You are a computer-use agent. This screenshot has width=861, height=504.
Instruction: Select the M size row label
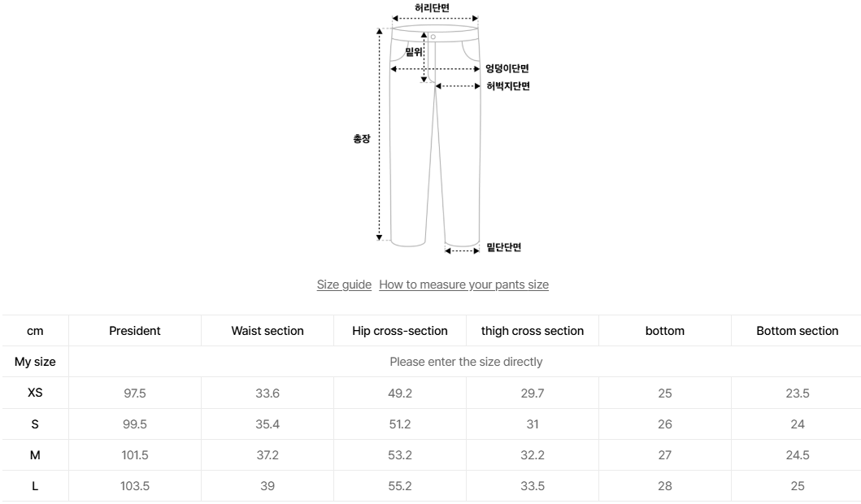[35, 455]
